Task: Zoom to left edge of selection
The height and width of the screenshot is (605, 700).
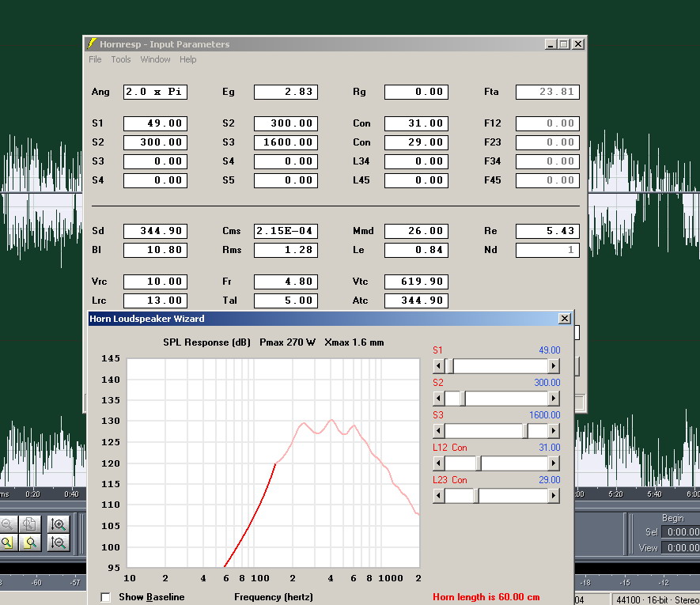Action: click(x=8, y=543)
